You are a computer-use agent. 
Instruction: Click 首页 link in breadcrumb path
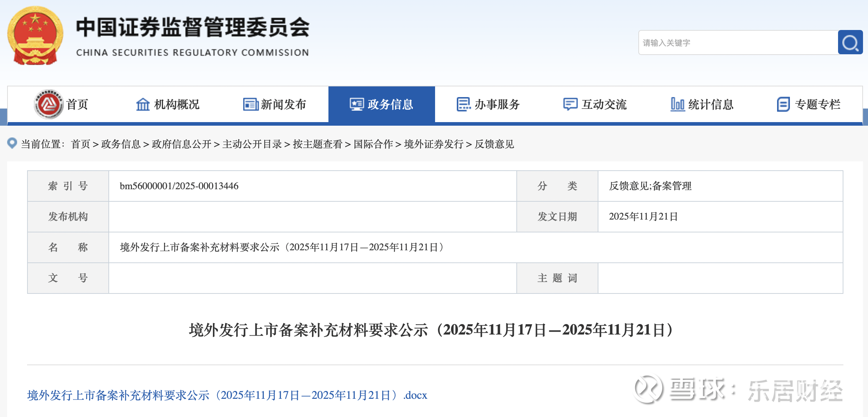tap(81, 144)
